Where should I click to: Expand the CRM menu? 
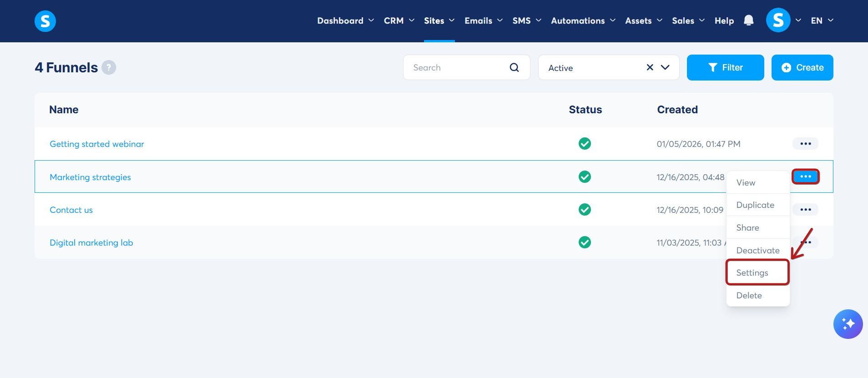[x=399, y=20]
